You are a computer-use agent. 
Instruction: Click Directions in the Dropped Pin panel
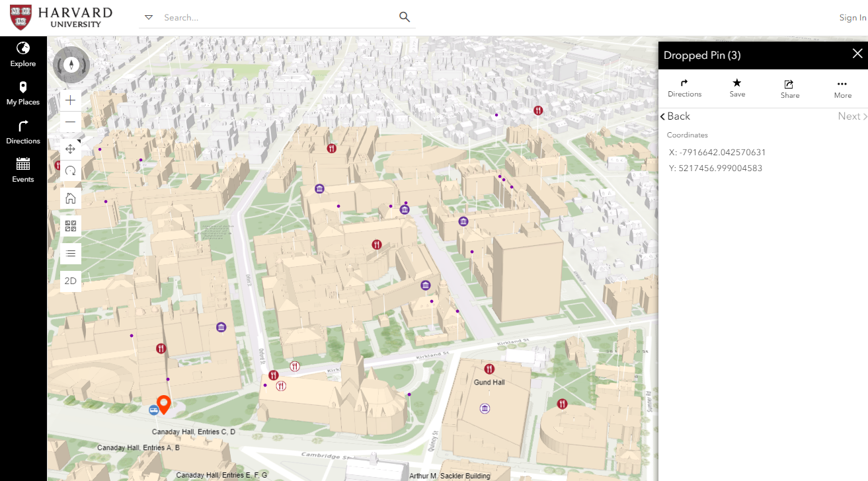point(684,88)
